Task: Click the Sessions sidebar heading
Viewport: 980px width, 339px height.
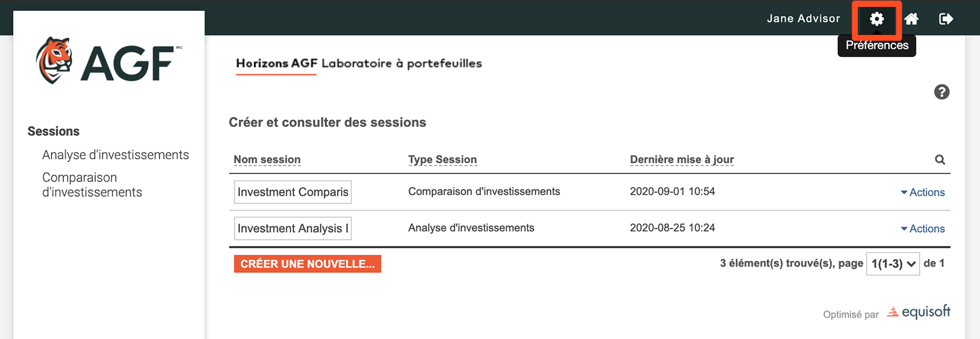Action: point(53,131)
